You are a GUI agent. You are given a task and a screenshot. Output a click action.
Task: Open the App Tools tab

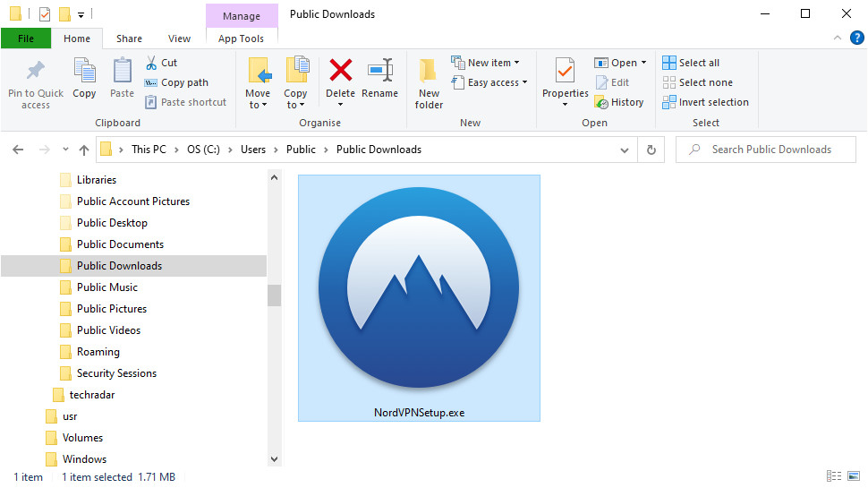[241, 39]
